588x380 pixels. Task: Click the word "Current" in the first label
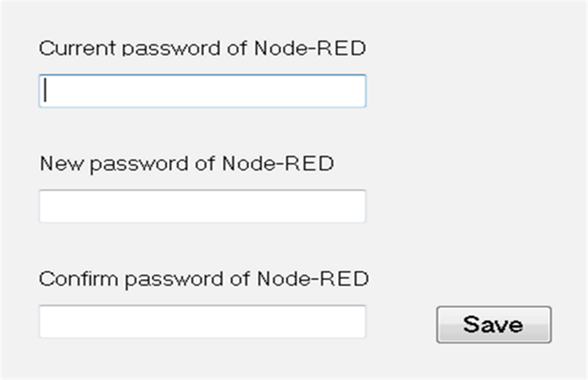[x=77, y=48]
